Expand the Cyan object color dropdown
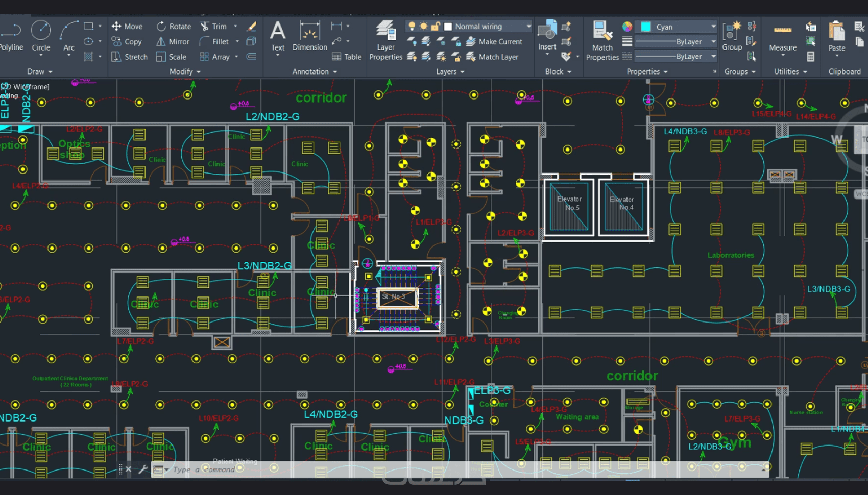 coord(713,27)
